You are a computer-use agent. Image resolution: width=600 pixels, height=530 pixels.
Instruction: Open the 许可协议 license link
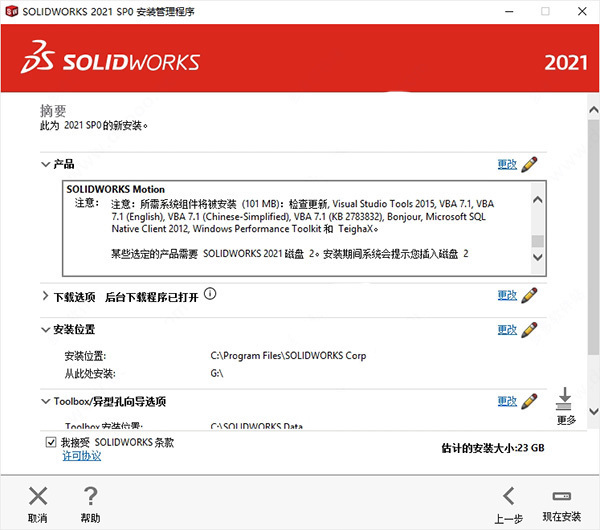point(82,456)
